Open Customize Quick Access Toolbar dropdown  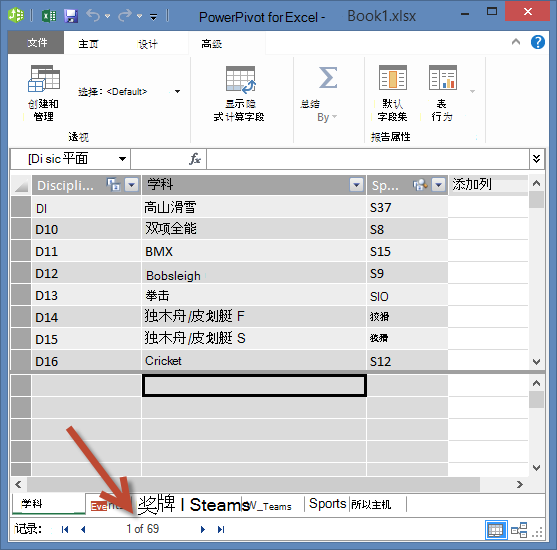(153, 17)
